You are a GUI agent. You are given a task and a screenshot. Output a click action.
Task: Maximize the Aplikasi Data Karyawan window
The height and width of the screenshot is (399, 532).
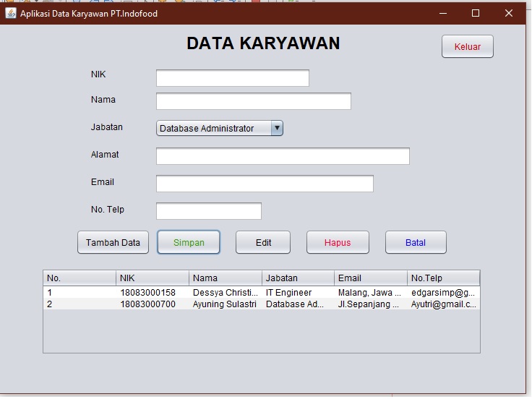pyautogui.click(x=476, y=13)
